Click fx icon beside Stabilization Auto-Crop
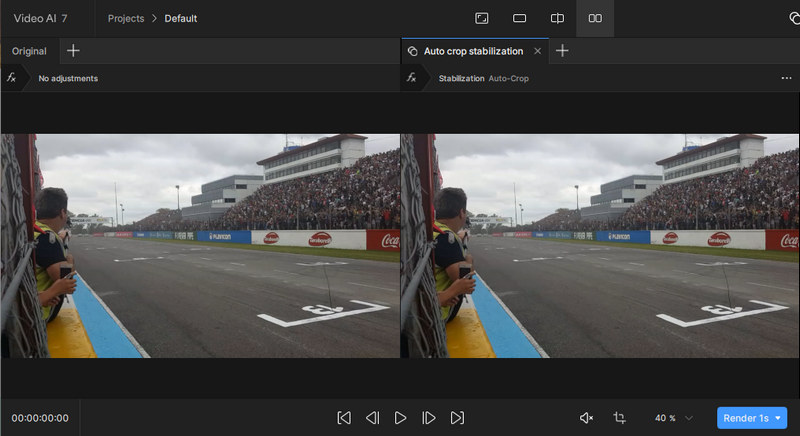 411,78
